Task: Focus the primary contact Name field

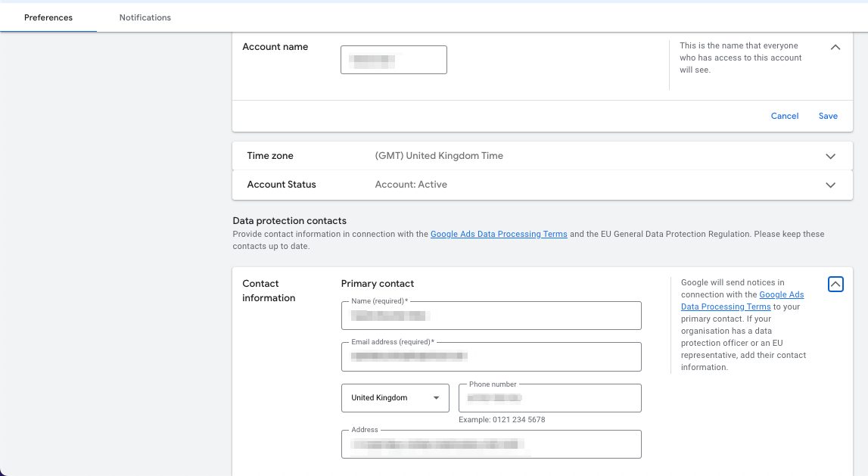Action: (x=491, y=316)
